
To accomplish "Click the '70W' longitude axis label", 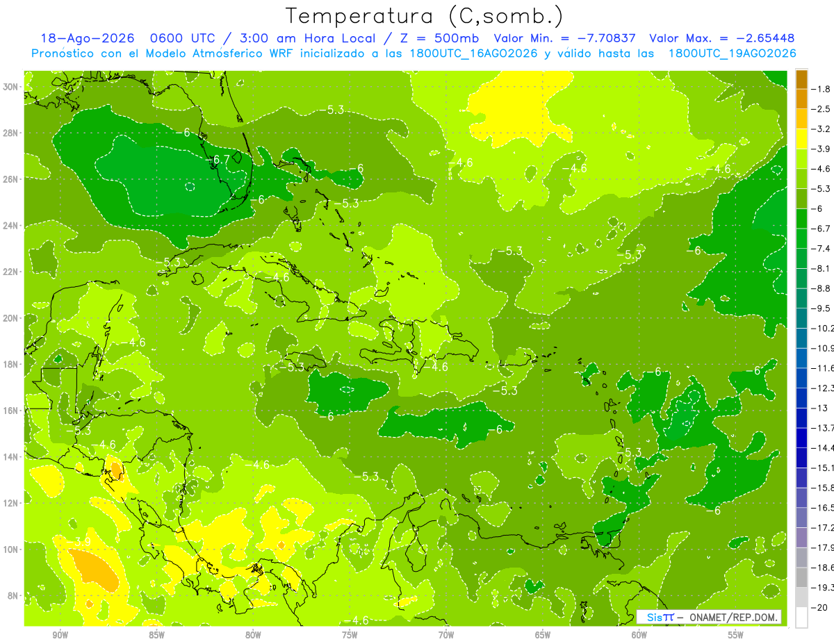I will tap(446, 635).
